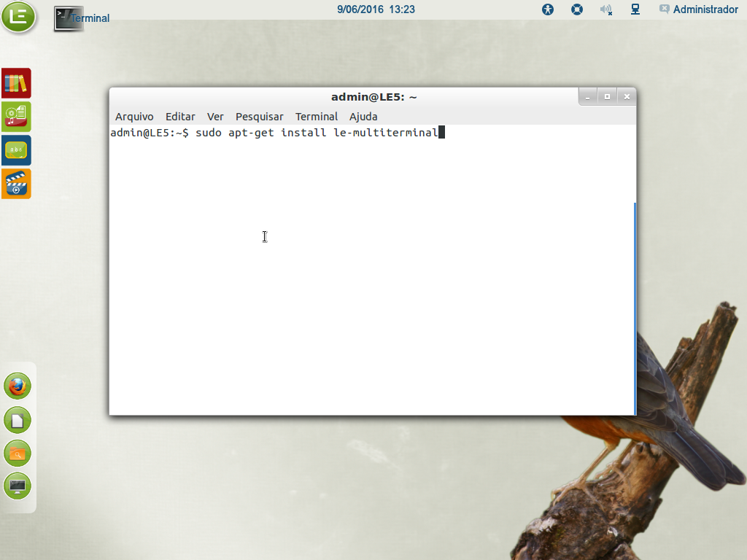747x560 pixels.
Task: Maximize the terminal window
Action: (608, 97)
